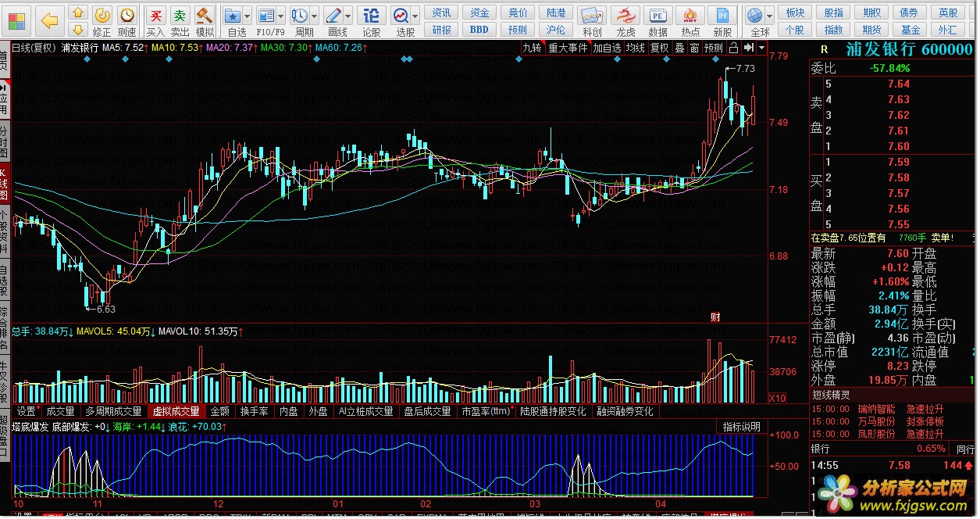Click the colorful home grid icon
The width and height of the screenshot is (980, 519).
[x=16, y=20]
